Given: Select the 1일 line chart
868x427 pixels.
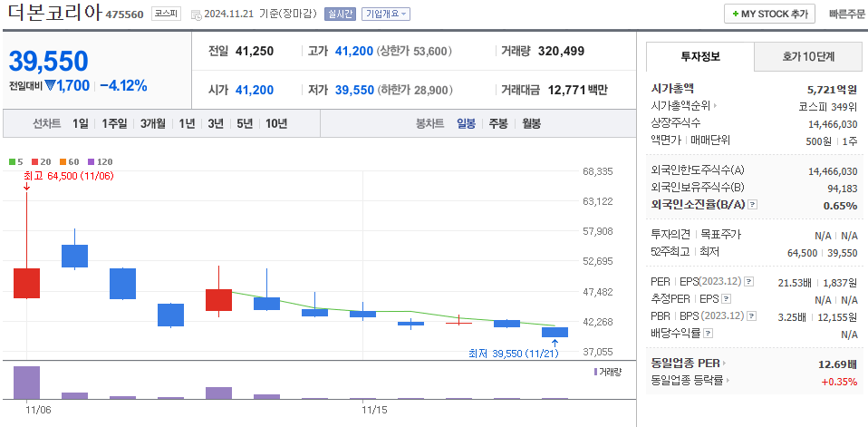Looking at the screenshot, I should point(81,123).
